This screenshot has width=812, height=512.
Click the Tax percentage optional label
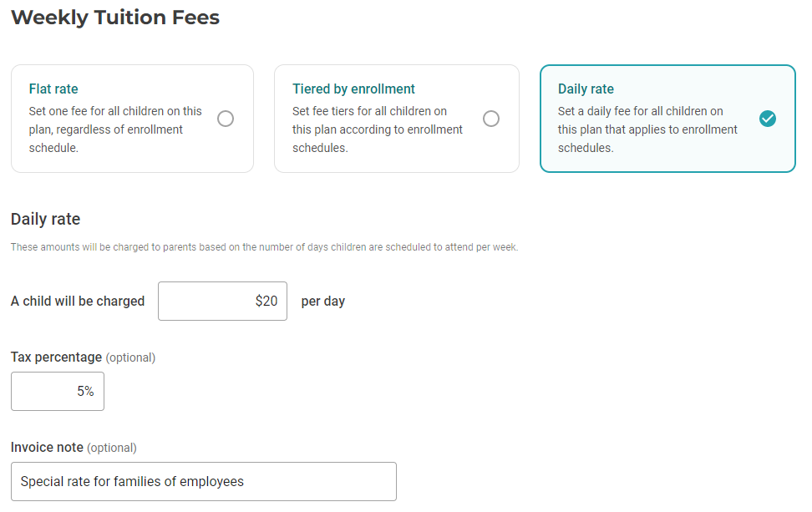pos(83,357)
